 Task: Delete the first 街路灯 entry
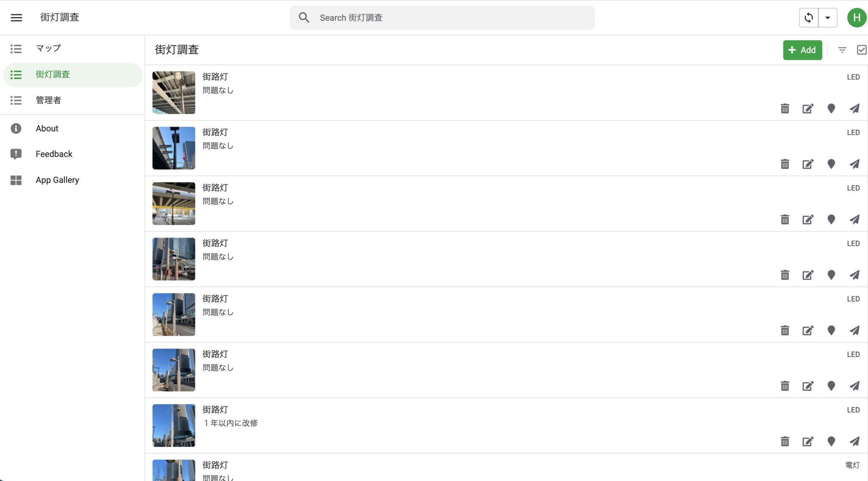(785, 108)
